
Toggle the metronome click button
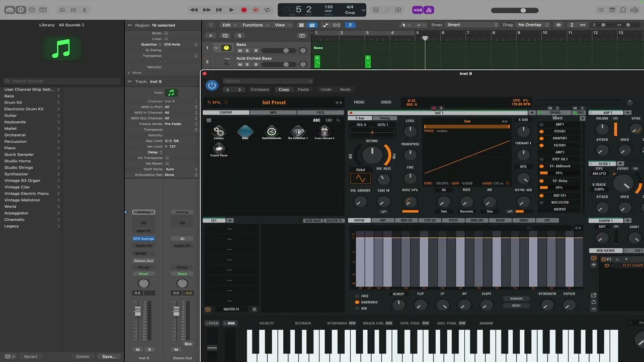pos(429,10)
